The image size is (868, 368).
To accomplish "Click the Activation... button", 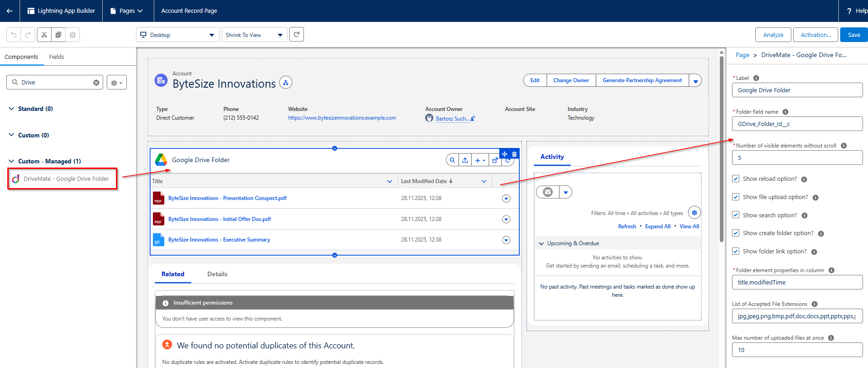I will click(816, 35).
